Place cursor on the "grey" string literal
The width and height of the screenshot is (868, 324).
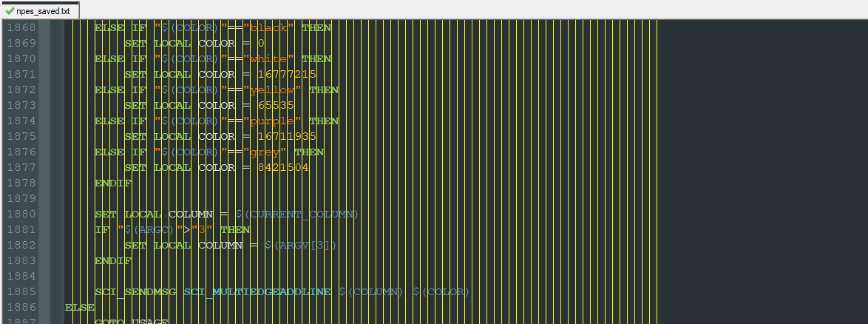point(265,152)
